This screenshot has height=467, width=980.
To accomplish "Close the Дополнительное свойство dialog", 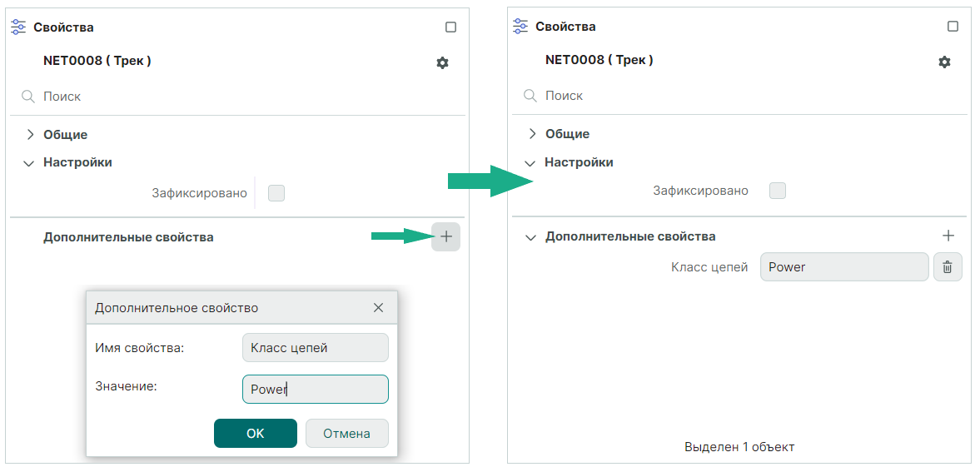I will tap(379, 308).
